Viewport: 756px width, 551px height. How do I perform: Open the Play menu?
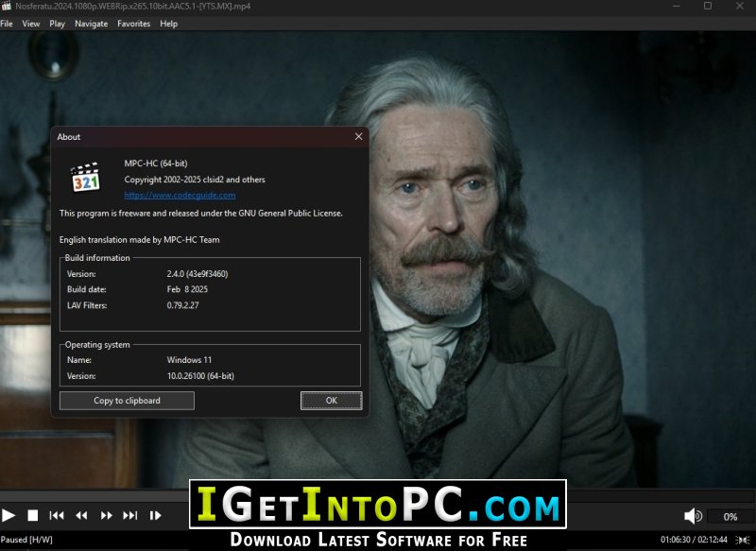(x=57, y=24)
